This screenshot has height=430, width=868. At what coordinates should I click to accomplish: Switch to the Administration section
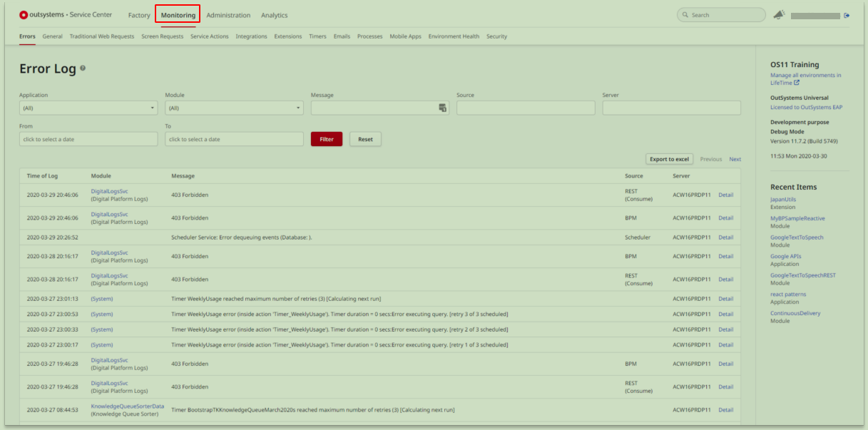pyautogui.click(x=227, y=14)
